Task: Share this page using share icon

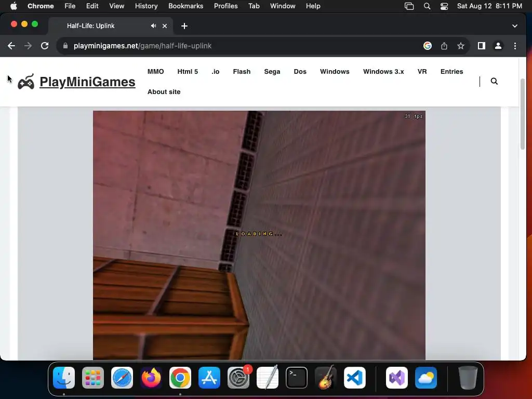Action: coord(444,46)
